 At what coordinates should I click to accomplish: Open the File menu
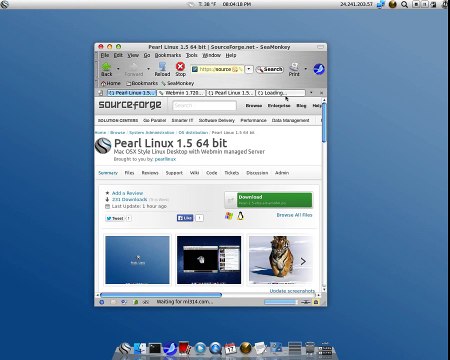point(105,55)
